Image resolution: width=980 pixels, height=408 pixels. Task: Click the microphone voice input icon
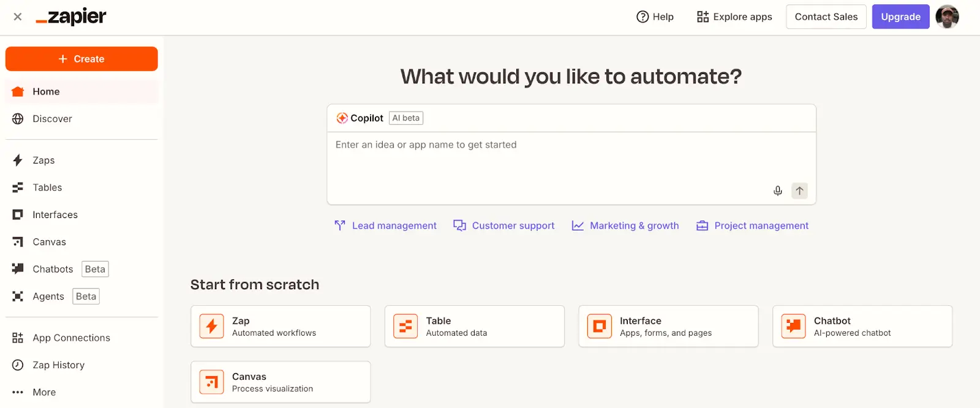778,191
